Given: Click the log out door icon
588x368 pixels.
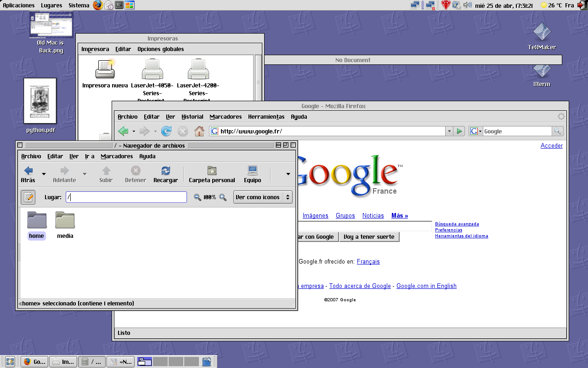Looking at the screenshot, I should click(582, 5).
